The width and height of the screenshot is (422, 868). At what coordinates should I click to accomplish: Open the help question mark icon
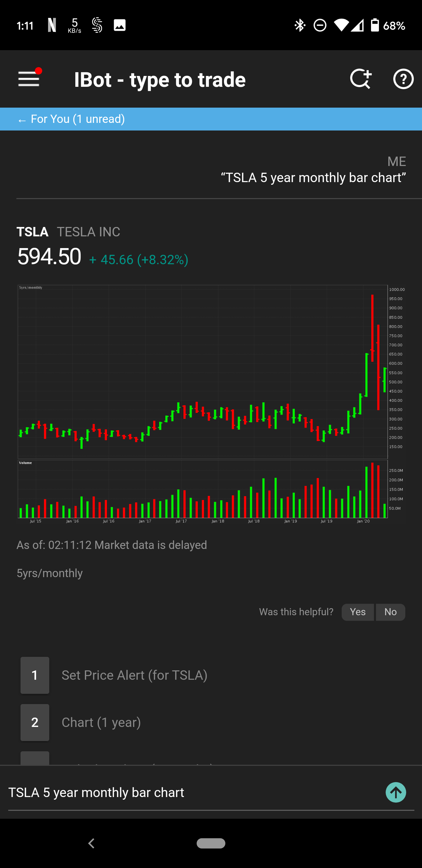pyautogui.click(x=403, y=79)
